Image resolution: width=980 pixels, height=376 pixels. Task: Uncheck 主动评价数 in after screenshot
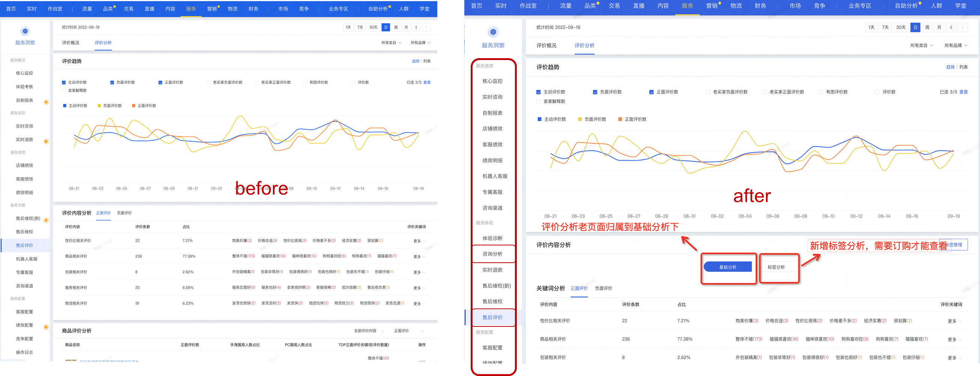tap(538, 92)
